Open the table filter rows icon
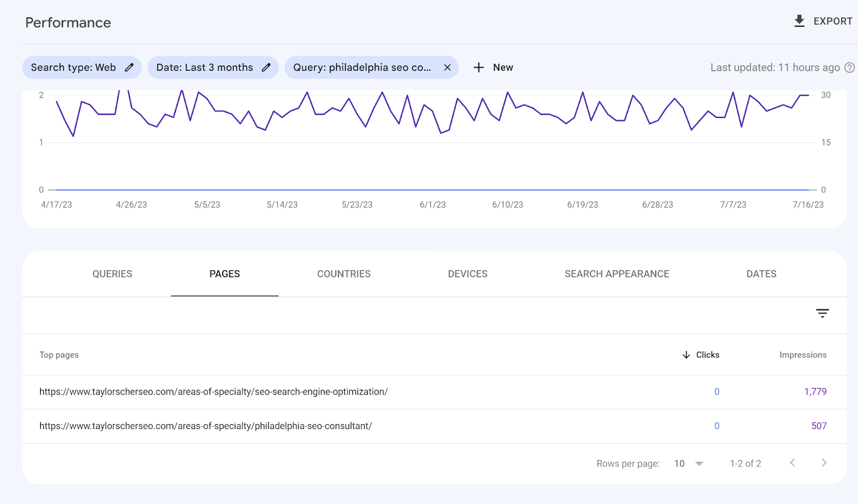 [822, 313]
